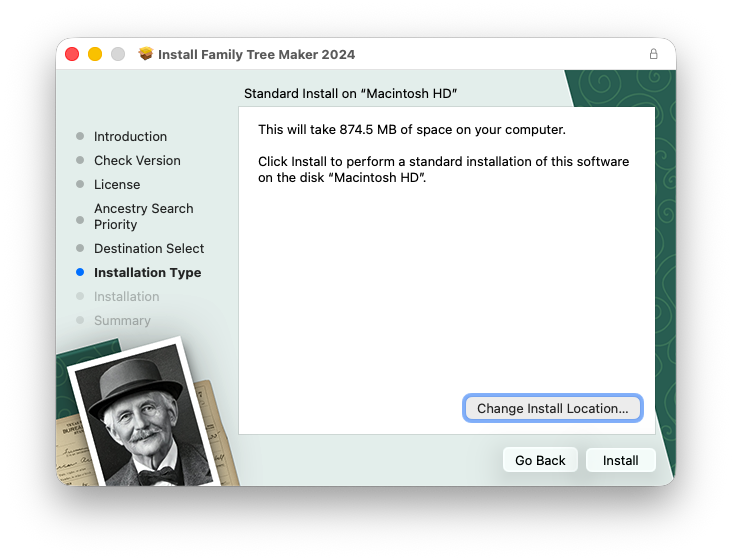Click the 874.5 MB space requirement text

(412, 129)
